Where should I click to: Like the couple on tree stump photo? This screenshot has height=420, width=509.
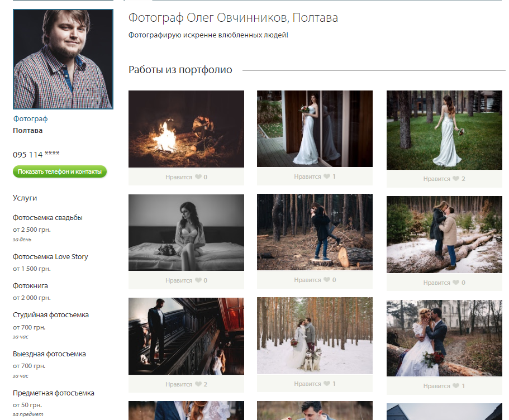tap(326, 280)
